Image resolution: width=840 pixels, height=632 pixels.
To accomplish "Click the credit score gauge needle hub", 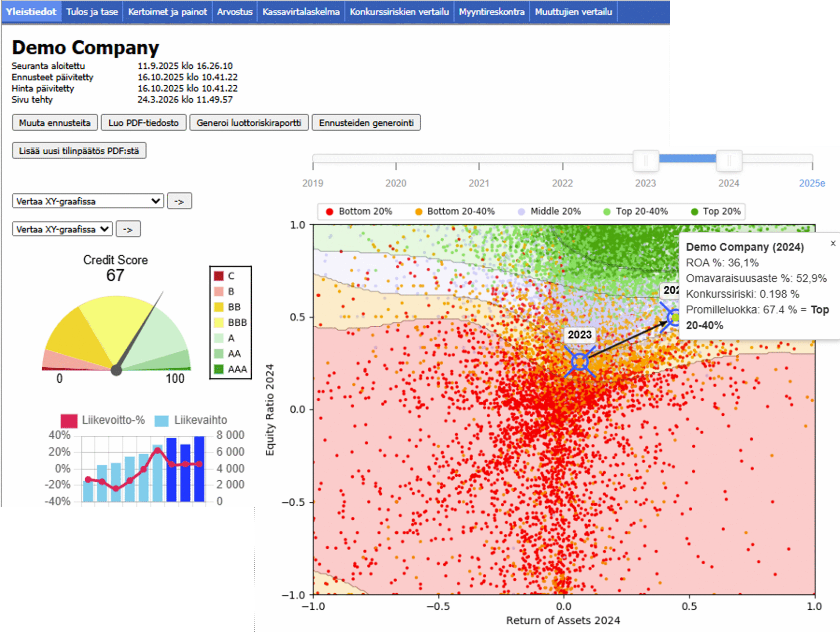I will [x=116, y=370].
